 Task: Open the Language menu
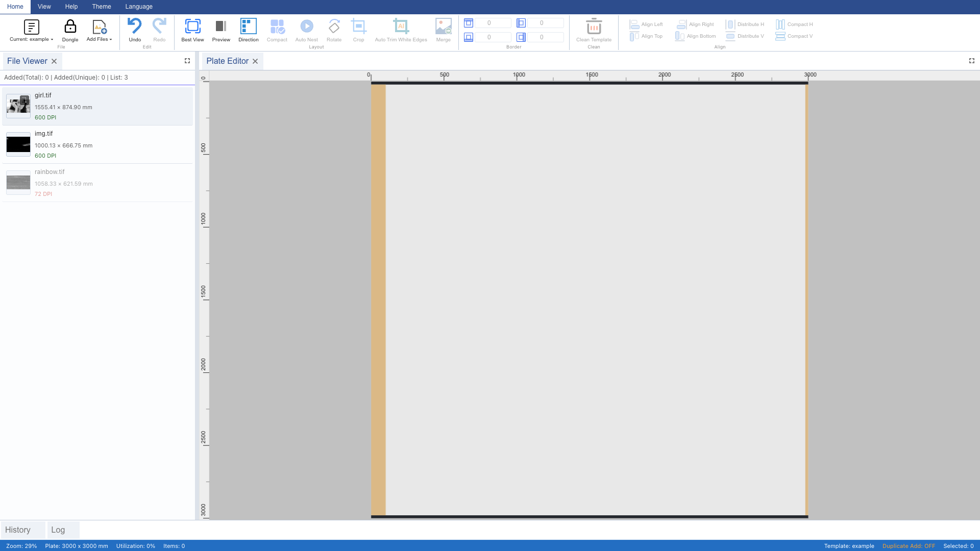(x=139, y=7)
